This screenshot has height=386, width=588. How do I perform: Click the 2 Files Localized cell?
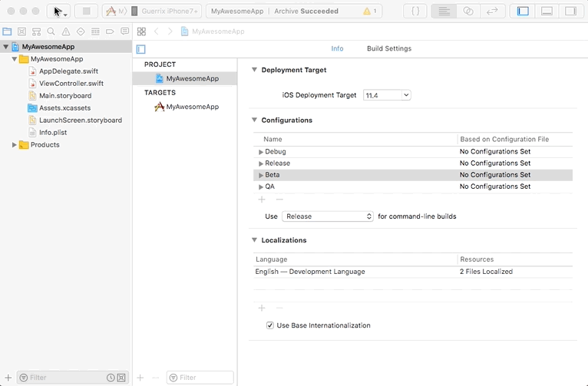click(x=486, y=272)
